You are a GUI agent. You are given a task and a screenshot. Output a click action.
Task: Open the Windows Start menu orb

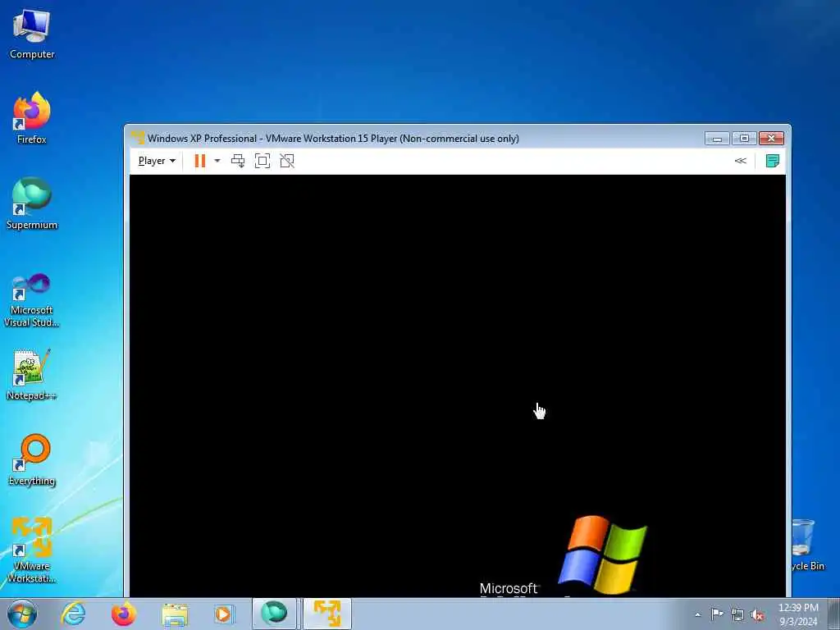click(22, 614)
